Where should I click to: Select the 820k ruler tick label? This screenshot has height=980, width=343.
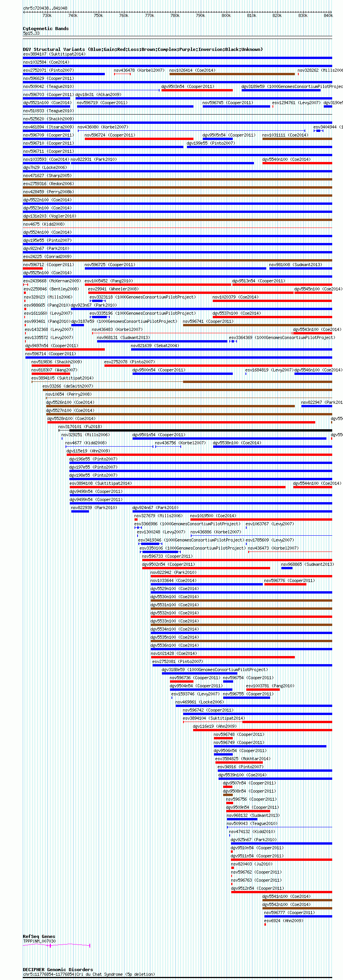277,15
